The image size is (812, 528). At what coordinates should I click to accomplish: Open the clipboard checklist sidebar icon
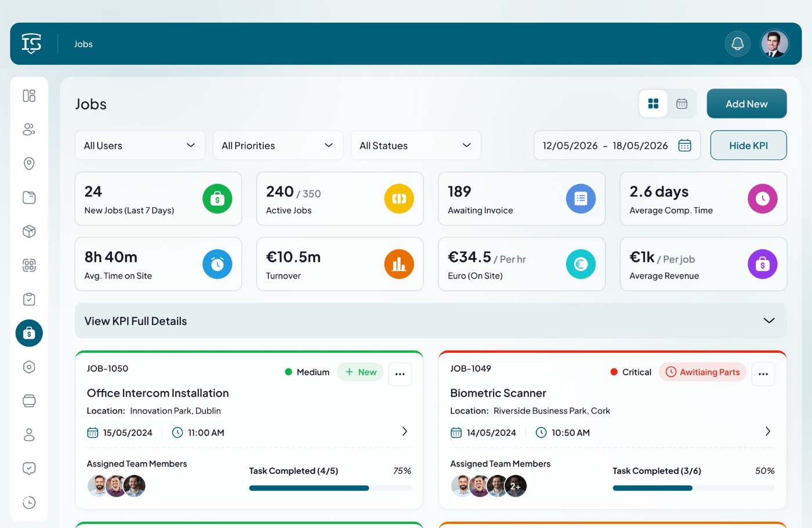tap(29, 299)
